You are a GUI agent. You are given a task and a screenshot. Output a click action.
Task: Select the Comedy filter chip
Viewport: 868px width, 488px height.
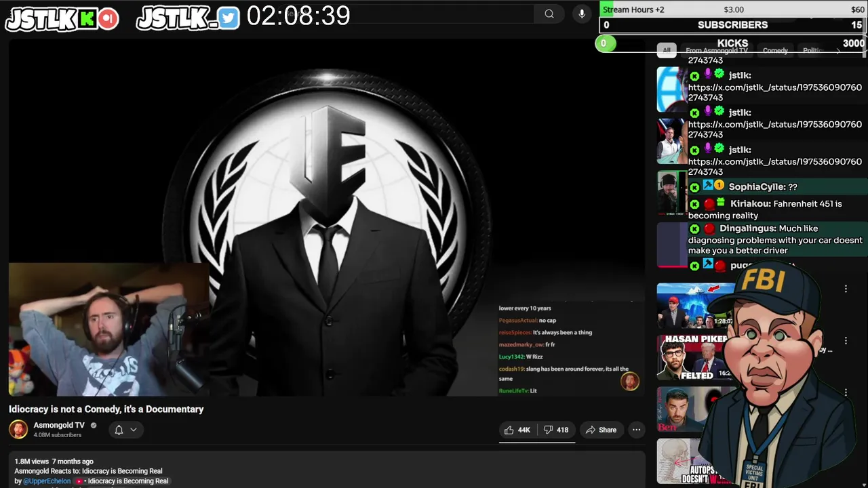[775, 50]
